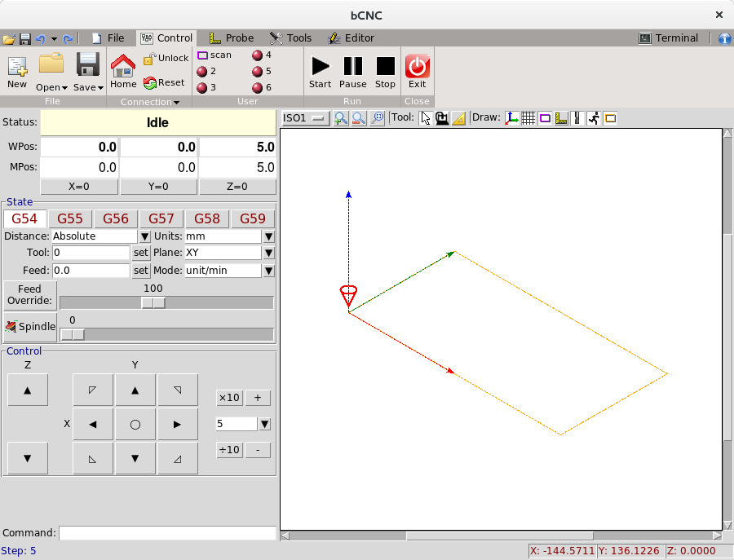
Task: Toggle drawing of rapid motions
Action: pos(594,118)
